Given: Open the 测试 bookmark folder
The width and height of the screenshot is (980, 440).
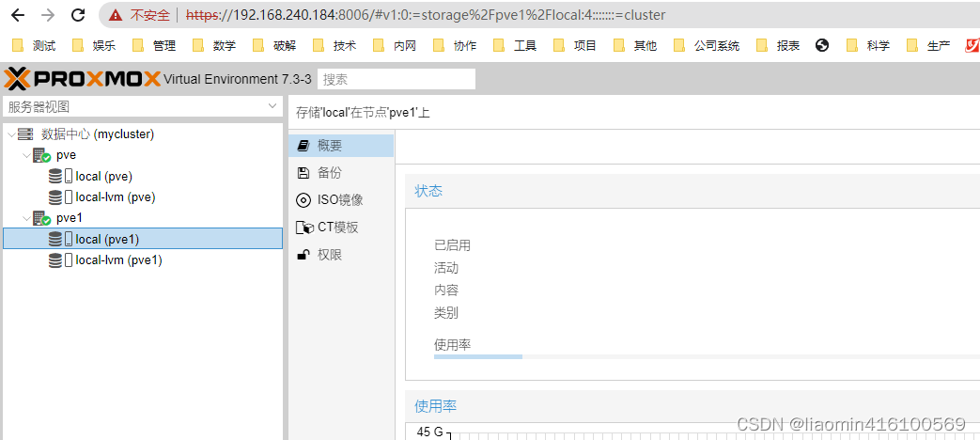Looking at the screenshot, I should (x=35, y=45).
